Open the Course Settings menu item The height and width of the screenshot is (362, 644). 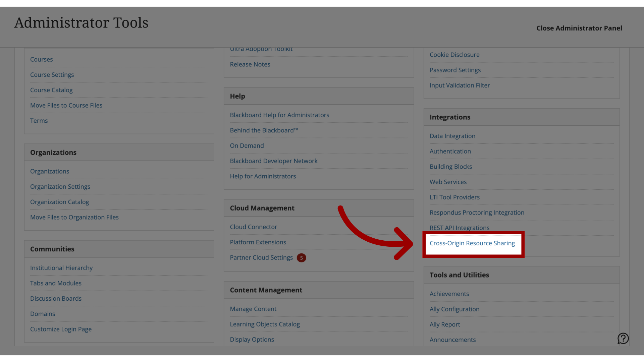[52, 75]
